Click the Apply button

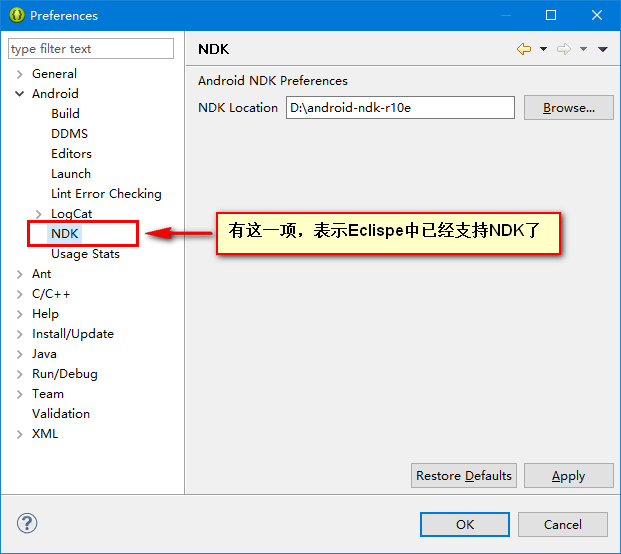click(569, 476)
